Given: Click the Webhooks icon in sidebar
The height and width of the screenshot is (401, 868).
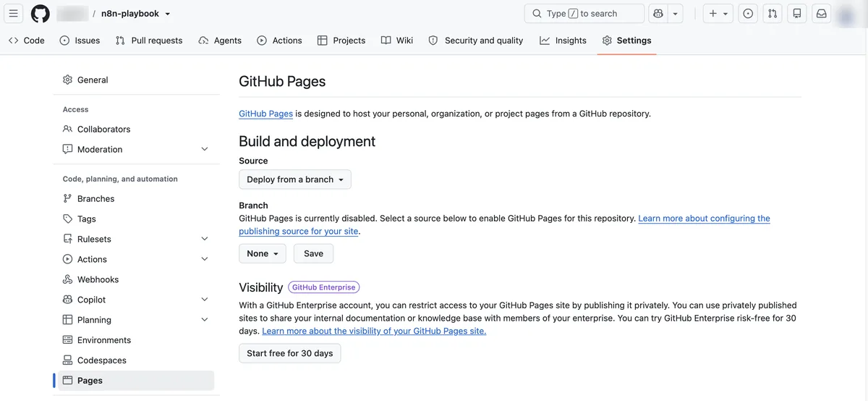Looking at the screenshot, I should pos(68,279).
